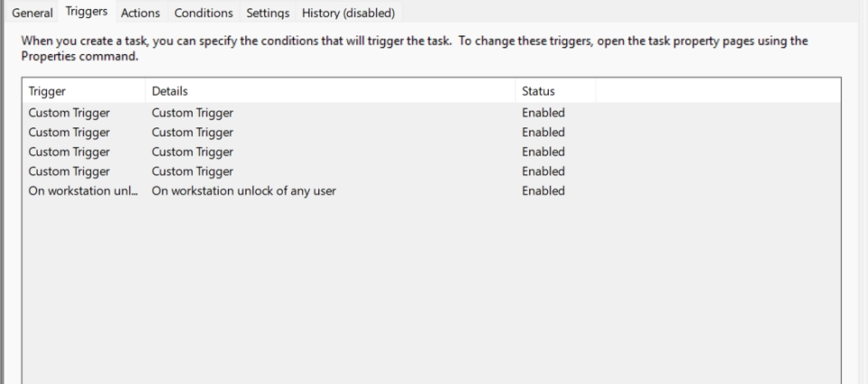Image resolution: width=868 pixels, height=384 pixels.
Task: Switch to the Actions tab
Action: [x=140, y=13]
